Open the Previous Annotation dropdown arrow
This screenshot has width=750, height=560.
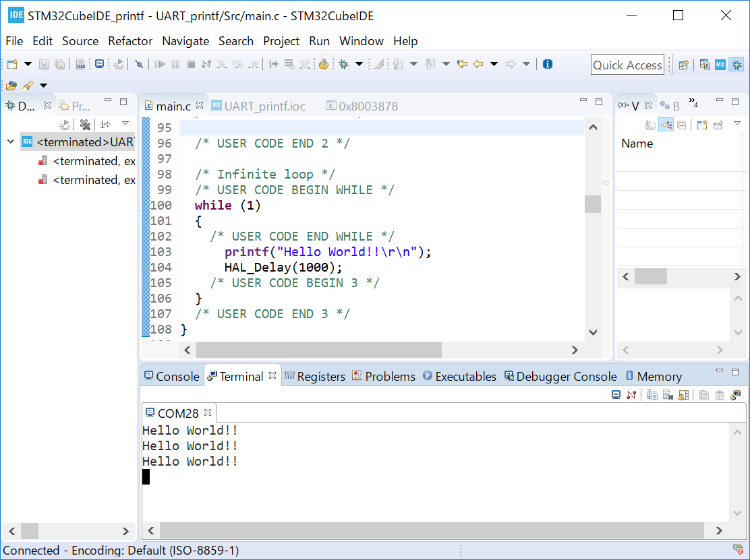coord(446,64)
